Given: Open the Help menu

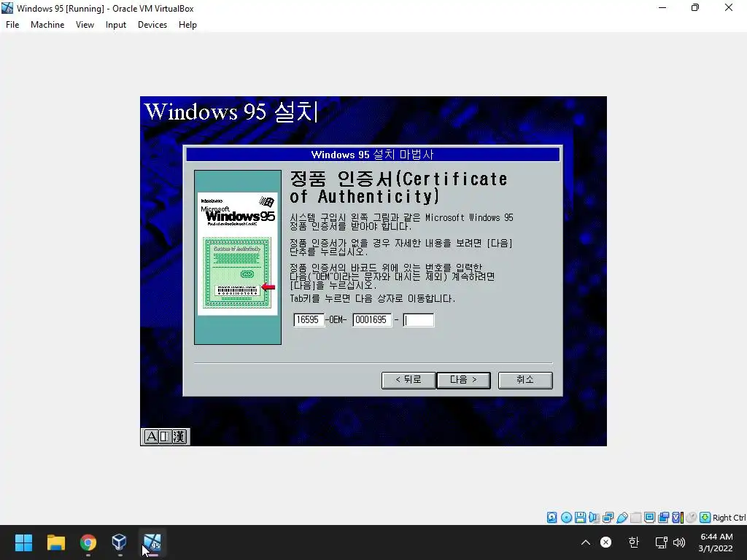Looking at the screenshot, I should click(187, 25).
